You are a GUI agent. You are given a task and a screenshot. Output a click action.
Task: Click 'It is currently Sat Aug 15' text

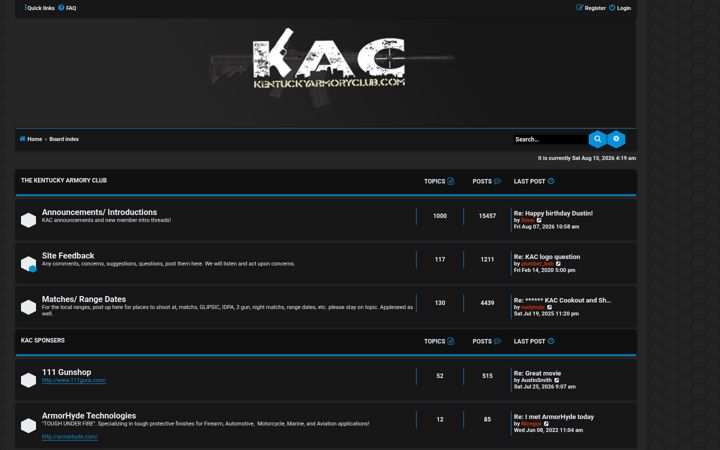(587, 158)
